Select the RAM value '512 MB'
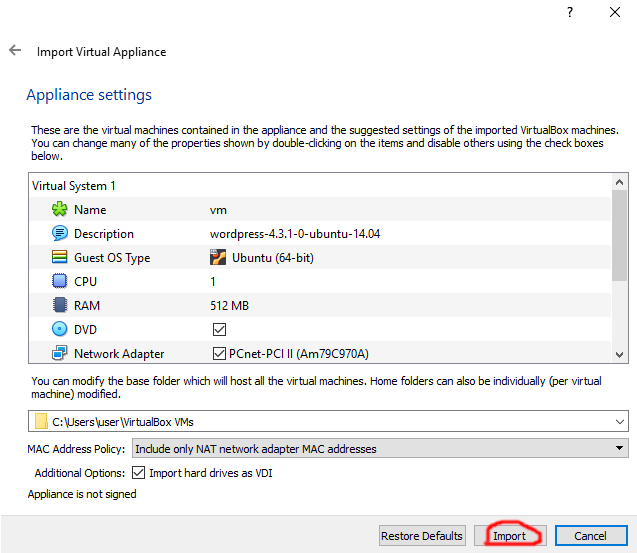Image resolution: width=637 pixels, height=553 pixels. coord(229,306)
